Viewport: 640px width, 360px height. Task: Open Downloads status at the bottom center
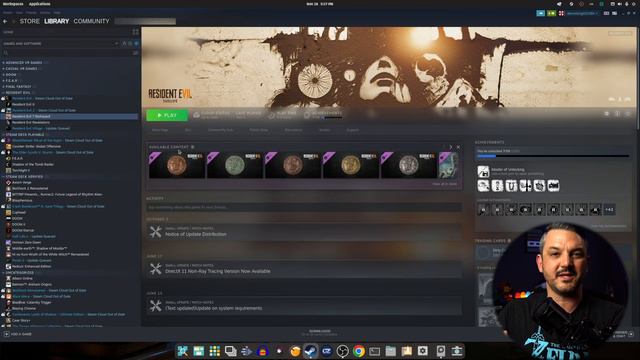point(320,333)
